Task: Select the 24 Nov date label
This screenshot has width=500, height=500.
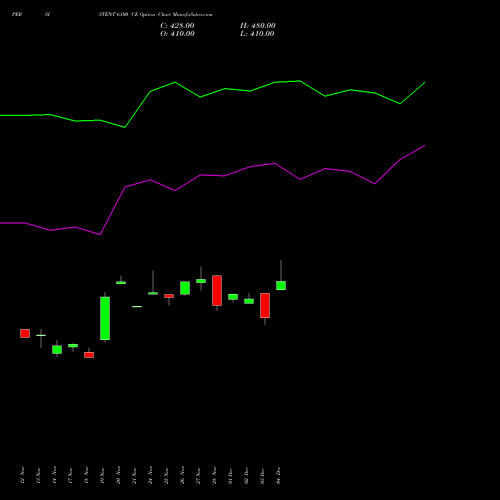Action: [x=150, y=475]
